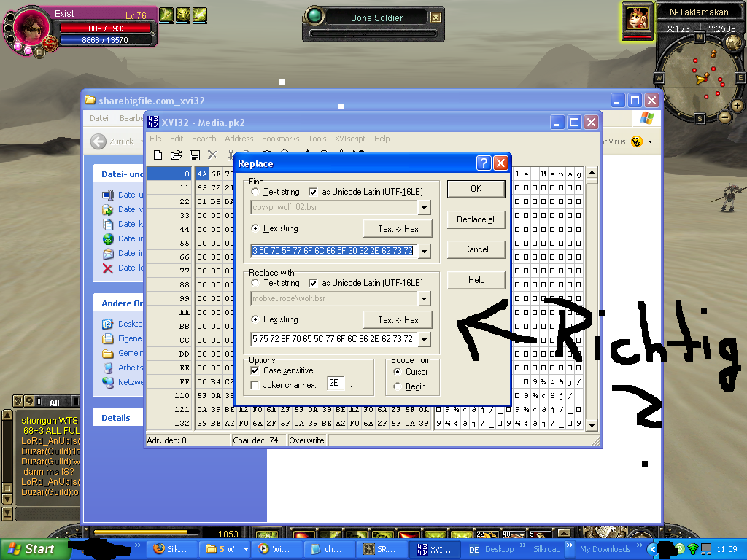This screenshot has height=560, width=747.
Task: Click the Joker char hex value field
Action: (x=336, y=383)
